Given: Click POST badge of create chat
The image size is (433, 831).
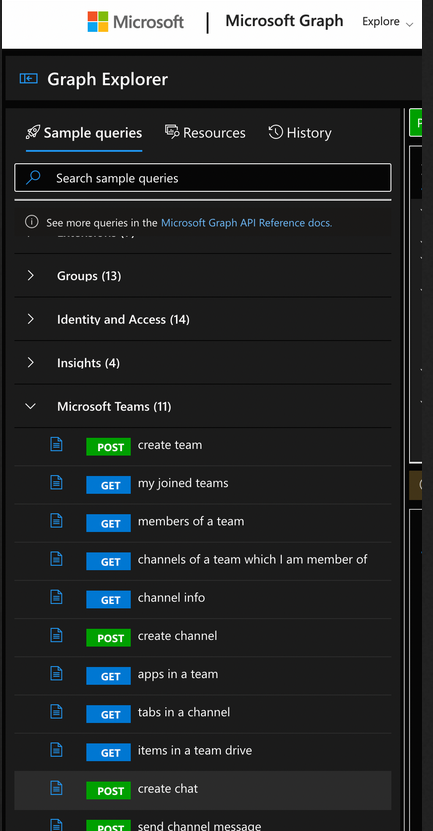Looking at the screenshot, I should pyautogui.click(x=109, y=791).
